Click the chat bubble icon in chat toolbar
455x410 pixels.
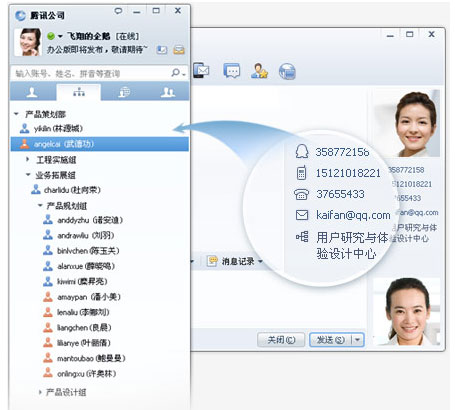(x=232, y=70)
